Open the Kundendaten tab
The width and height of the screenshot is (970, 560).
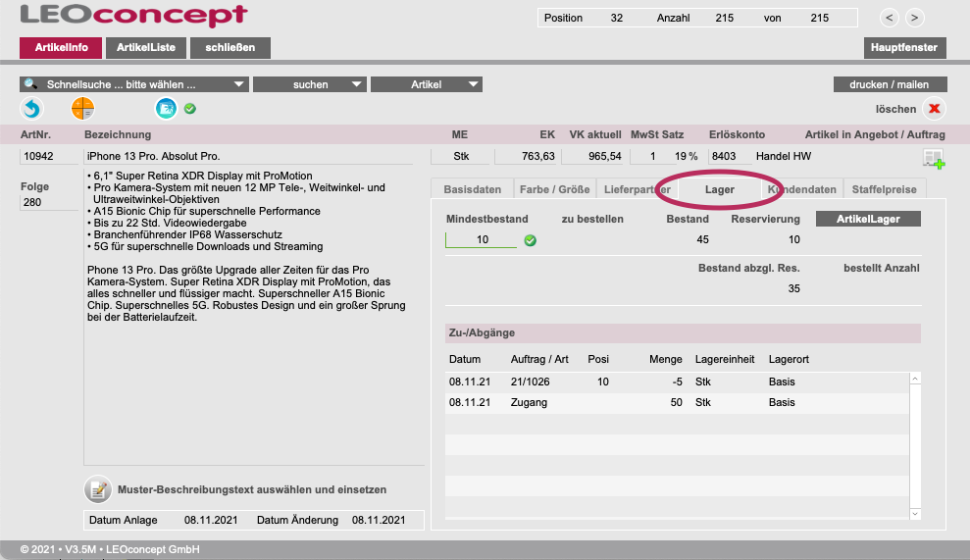801,189
